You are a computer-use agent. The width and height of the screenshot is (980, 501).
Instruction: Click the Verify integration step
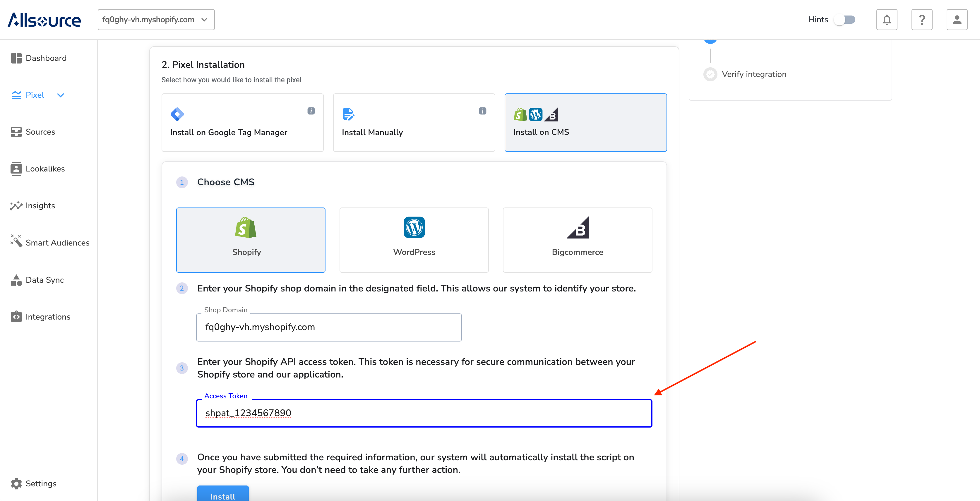click(x=753, y=74)
